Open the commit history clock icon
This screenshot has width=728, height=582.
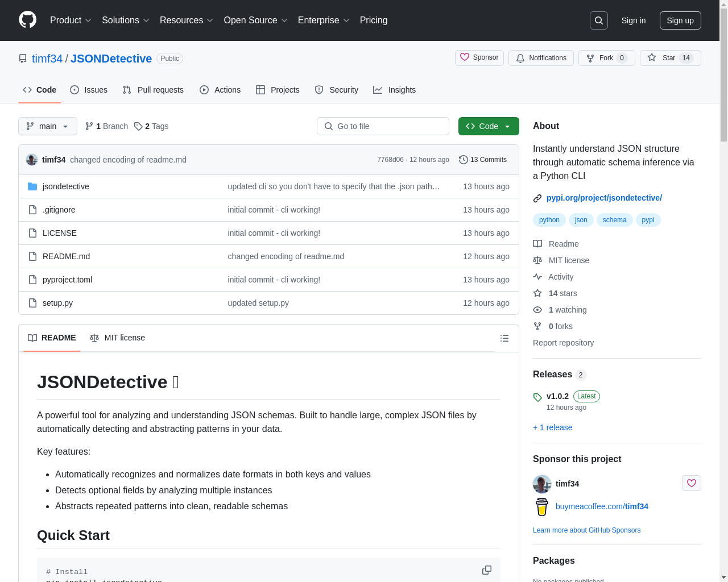[464, 160]
